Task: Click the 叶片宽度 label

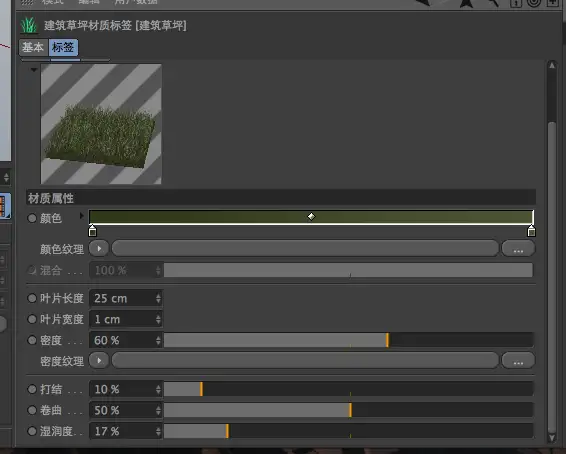Action: 62,319
